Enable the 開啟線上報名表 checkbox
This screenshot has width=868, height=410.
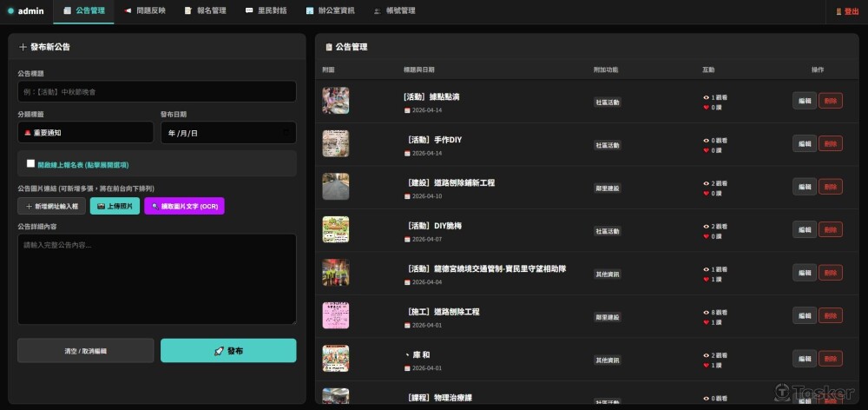pyautogui.click(x=30, y=163)
